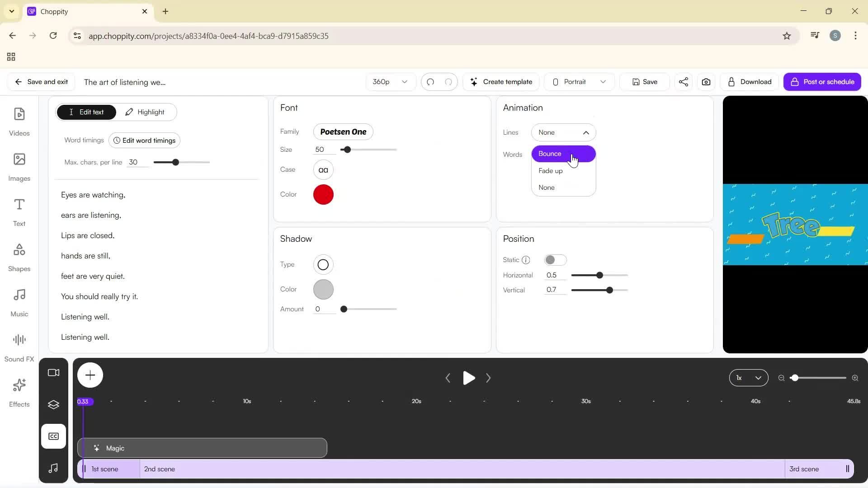Click the Post or schedule button
This screenshot has width=868, height=488.
coord(821,82)
